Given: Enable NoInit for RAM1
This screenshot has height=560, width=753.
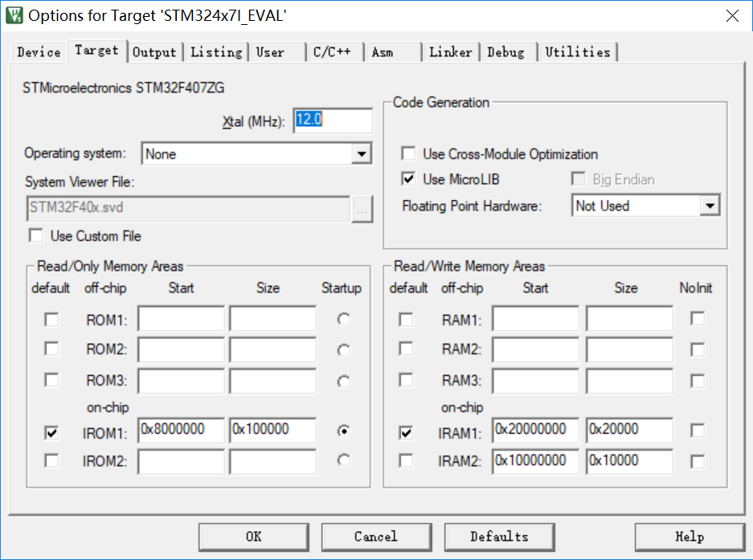Looking at the screenshot, I should pyautogui.click(x=698, y=318).
